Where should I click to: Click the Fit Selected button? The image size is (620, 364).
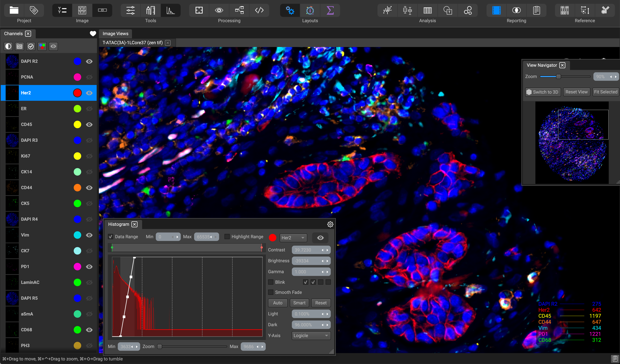coord(606,92)
